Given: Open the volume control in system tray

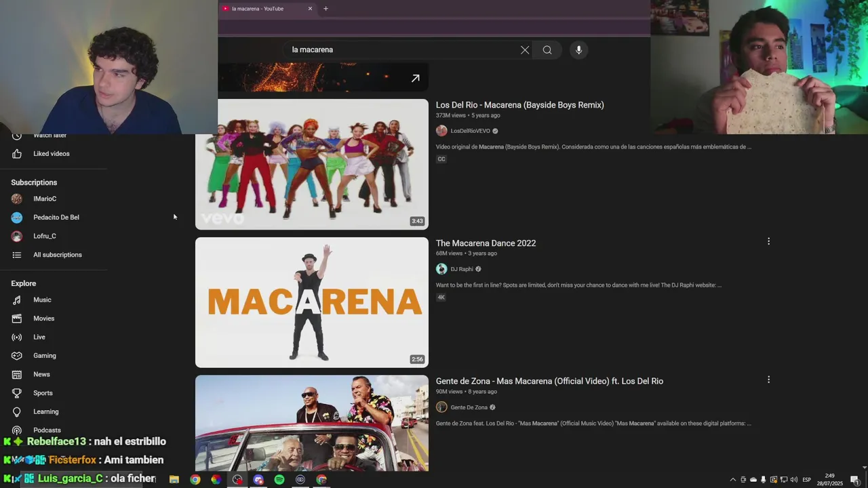Looking at the screenshot, I should 794,480.
